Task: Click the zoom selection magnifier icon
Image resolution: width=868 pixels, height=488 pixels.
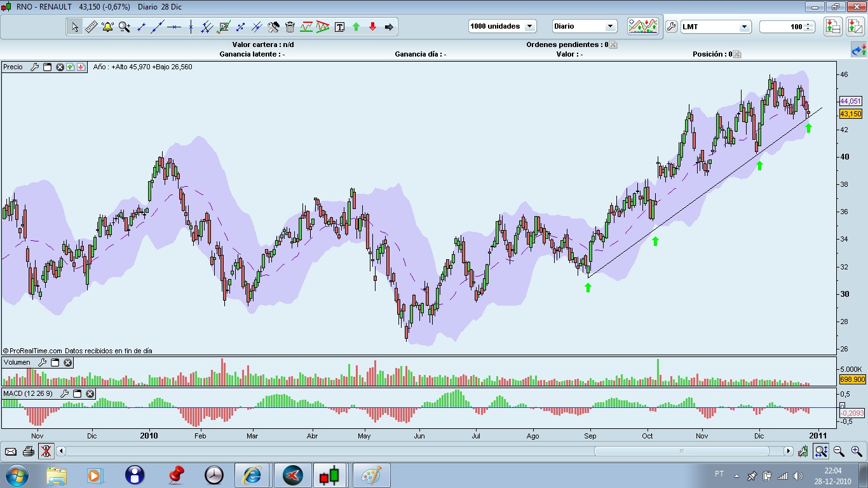Action: (821, 451)
